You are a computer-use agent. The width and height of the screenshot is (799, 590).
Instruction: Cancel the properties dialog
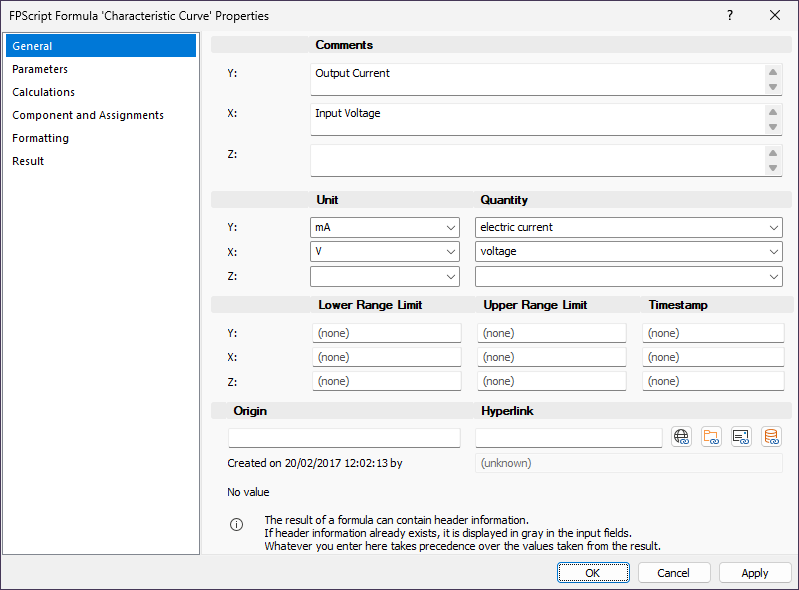[673, 573]
